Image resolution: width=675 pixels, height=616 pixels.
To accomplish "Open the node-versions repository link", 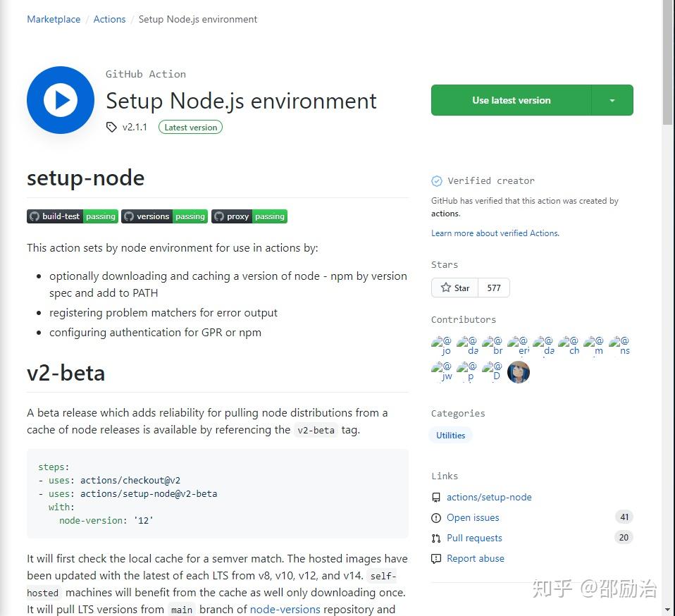I will pyautogui.click(x=285, y=609).
